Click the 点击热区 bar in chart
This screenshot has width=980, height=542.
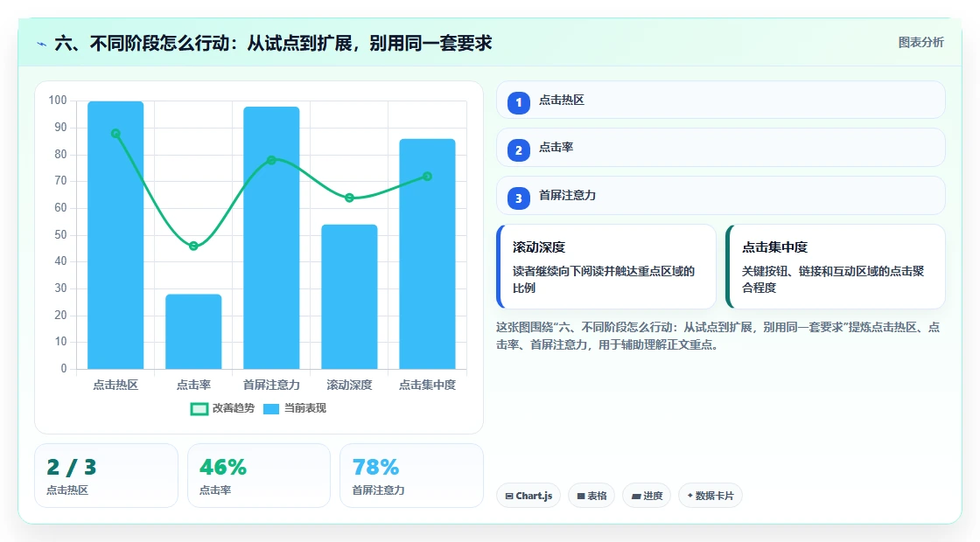point(115,235)
